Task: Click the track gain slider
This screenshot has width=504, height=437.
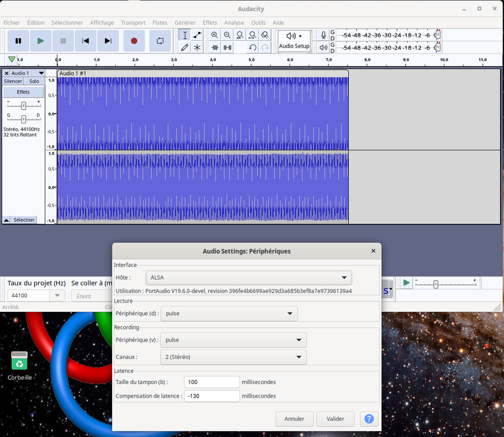Action: (x=24, y=105)
